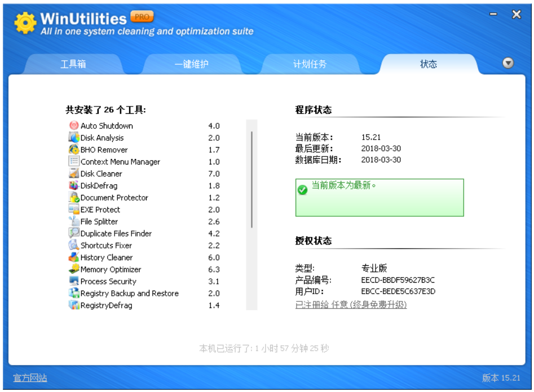The width and height of the screenshot is (534, 392).
Task: Click the tools list scrollbar thumb
Action: pyautogui.click(x=251, y=179)
